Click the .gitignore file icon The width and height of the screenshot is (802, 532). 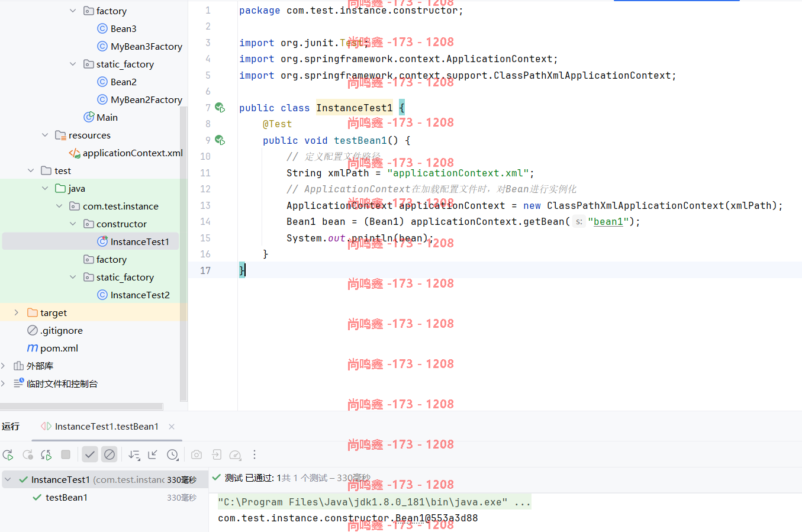click(33, 330)
